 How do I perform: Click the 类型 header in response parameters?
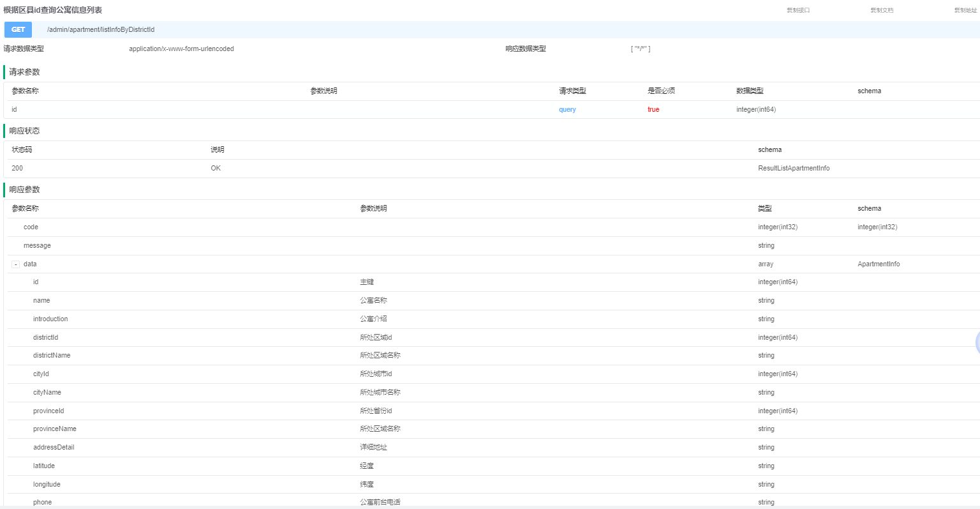(764, 209)
